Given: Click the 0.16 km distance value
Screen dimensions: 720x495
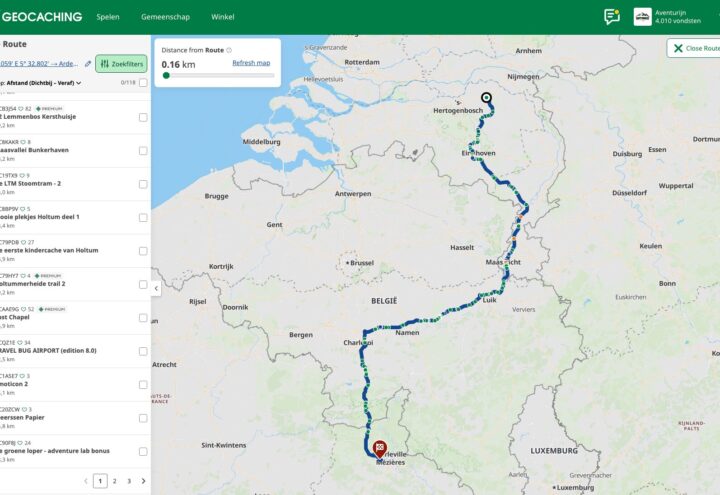Looking at the screenshot, I should coord(178,64).
